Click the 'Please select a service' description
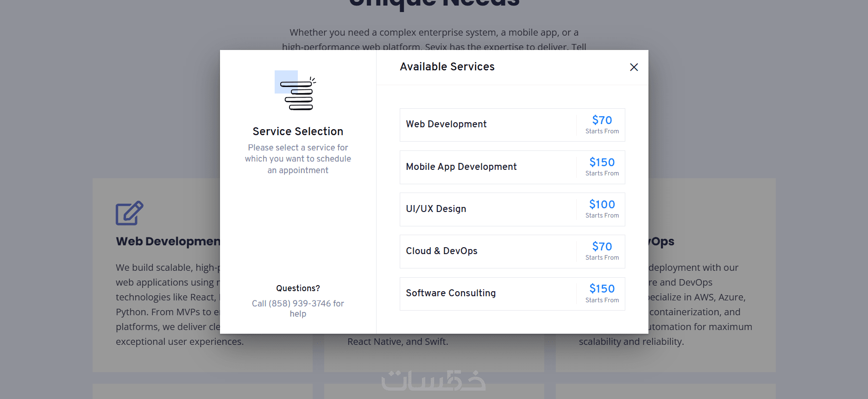This screenshot has height=399, width=868. pos(298,159)
